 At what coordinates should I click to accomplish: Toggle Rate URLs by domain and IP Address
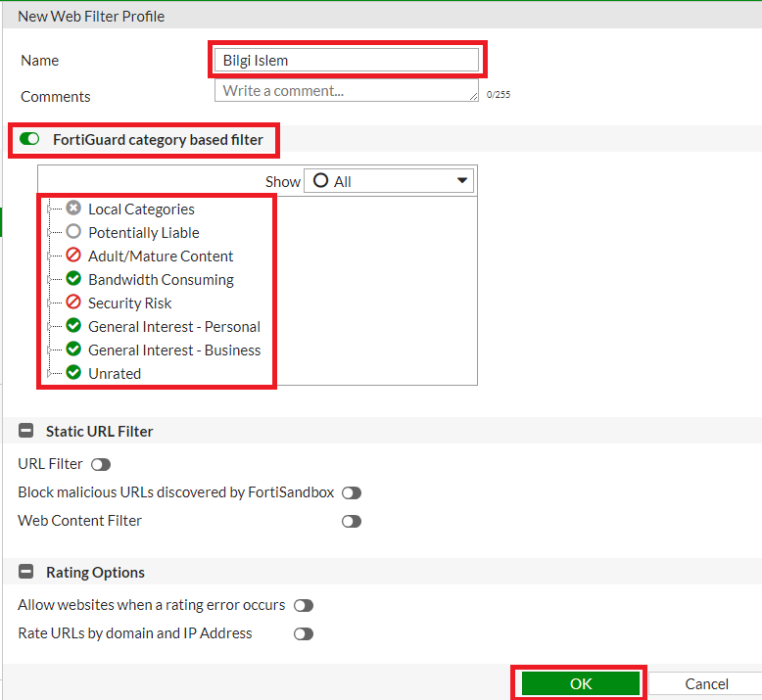pyautogui.click(x=304, y=634)
